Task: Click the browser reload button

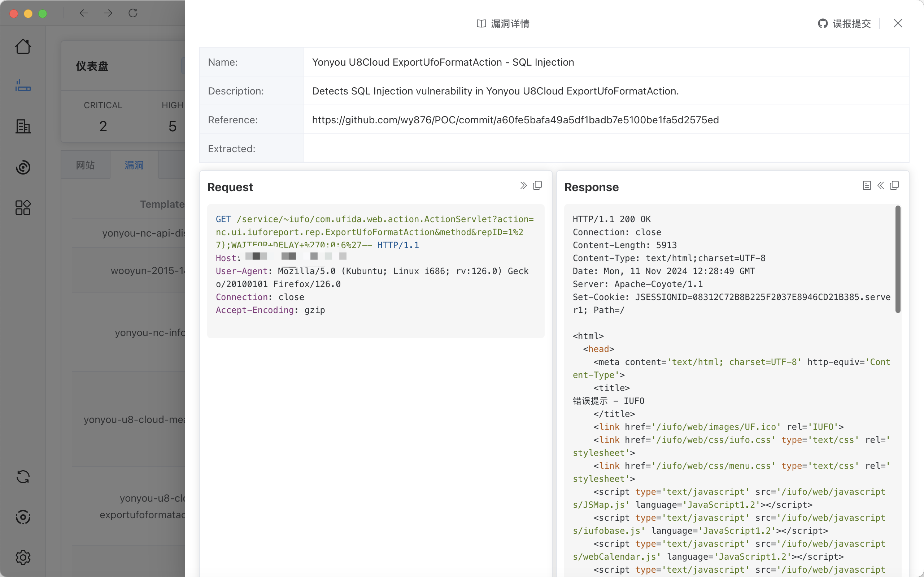Action: click(x=133, y=13)
